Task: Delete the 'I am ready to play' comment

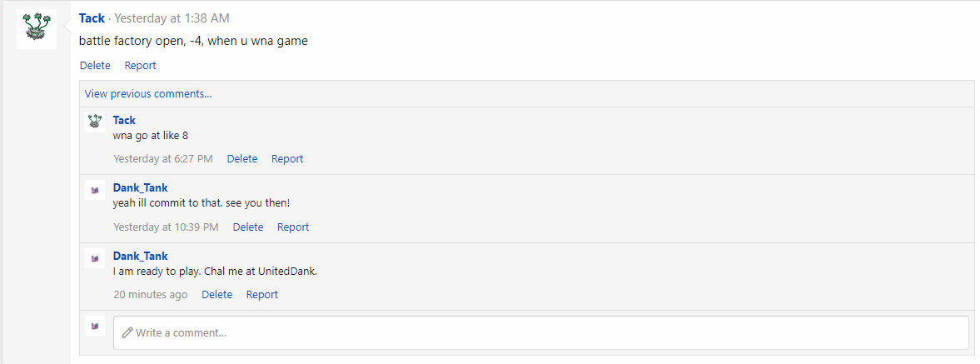Action: [217, 295]
